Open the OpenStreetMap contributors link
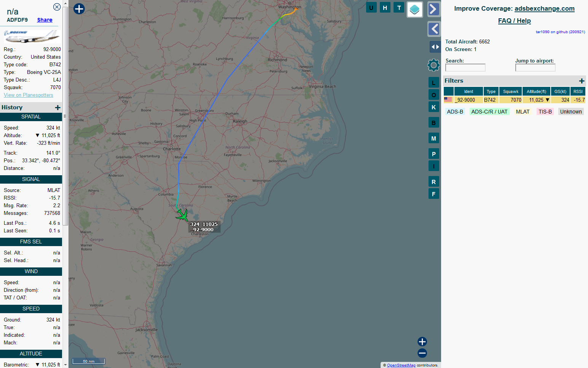This screenshot has width=588, height=368. [x=401, y=365]
